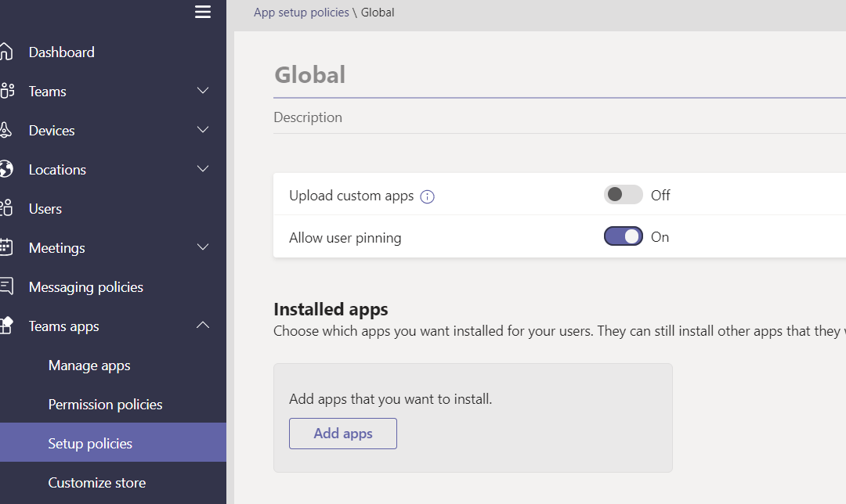Expand the Teams section chevron
Viewport: 846px width, 504px height.
pos(203,91)
